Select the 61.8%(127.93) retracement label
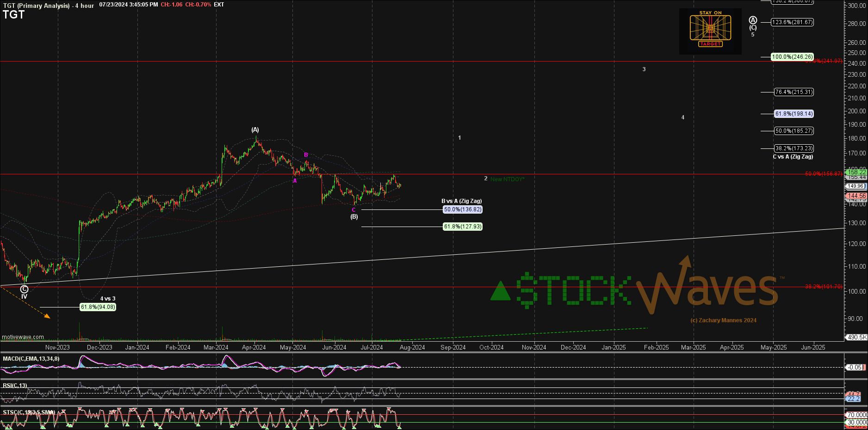The width and height of the screenshot is (868, 430). point(463,227)
